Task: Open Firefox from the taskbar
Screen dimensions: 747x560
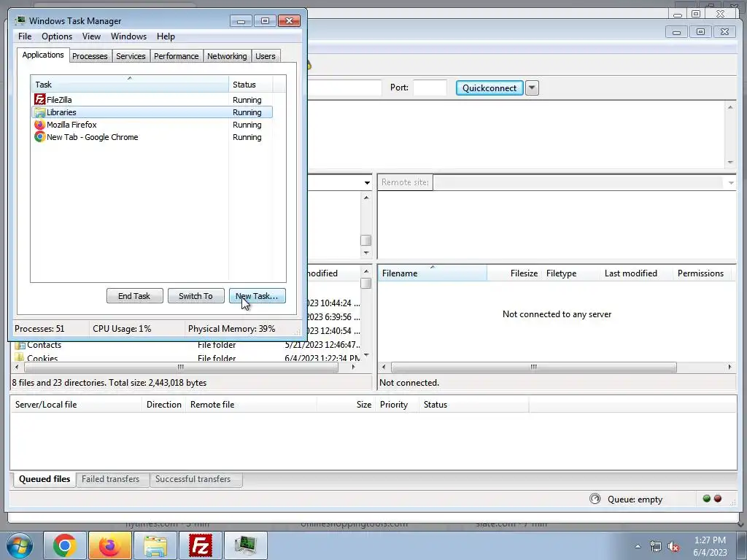Action: (x=109, y=545)
